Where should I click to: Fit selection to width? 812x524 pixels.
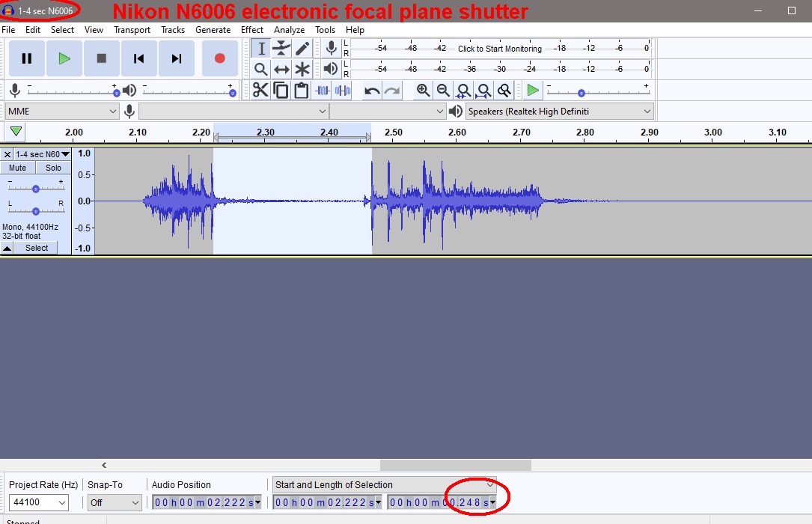click(463, 91)
